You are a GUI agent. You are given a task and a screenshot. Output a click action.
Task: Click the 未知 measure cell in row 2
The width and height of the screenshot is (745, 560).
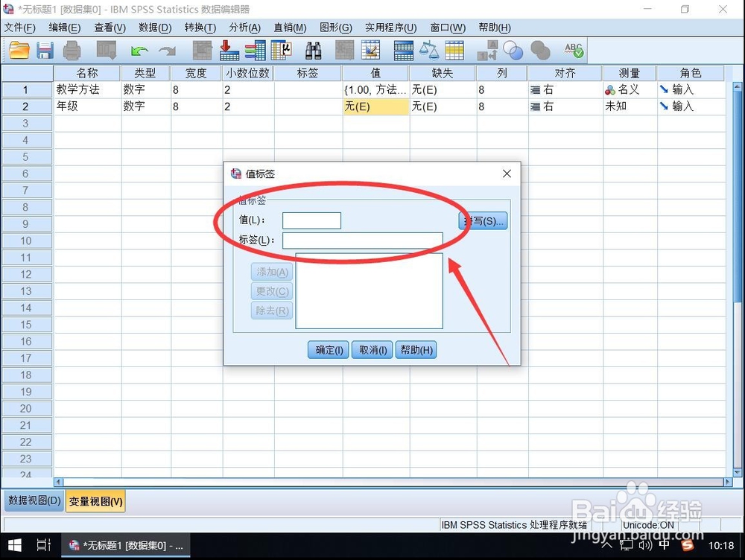[630, 106]
